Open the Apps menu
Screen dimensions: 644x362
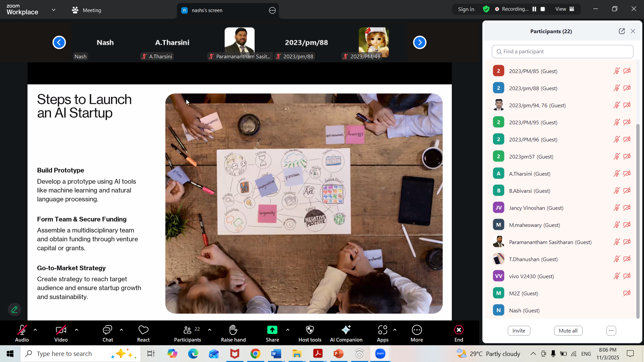point(382,333)
